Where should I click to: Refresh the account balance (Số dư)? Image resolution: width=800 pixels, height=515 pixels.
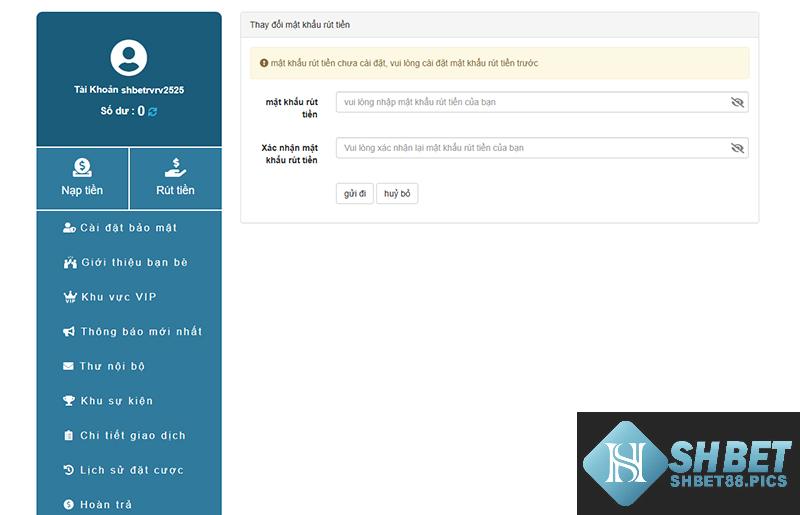tap(153, 112)
